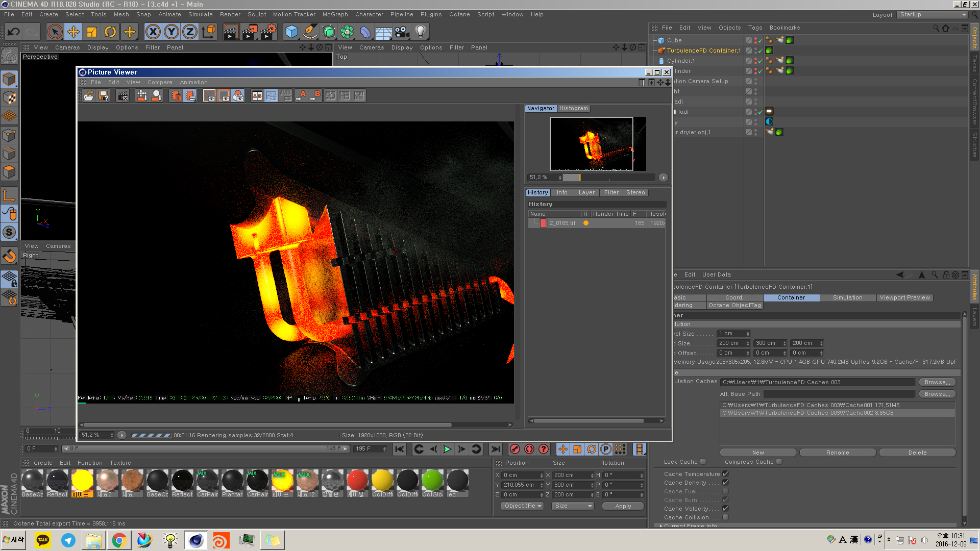
Task: Click the Navigator zoom slider
Action: coord(608,178)
